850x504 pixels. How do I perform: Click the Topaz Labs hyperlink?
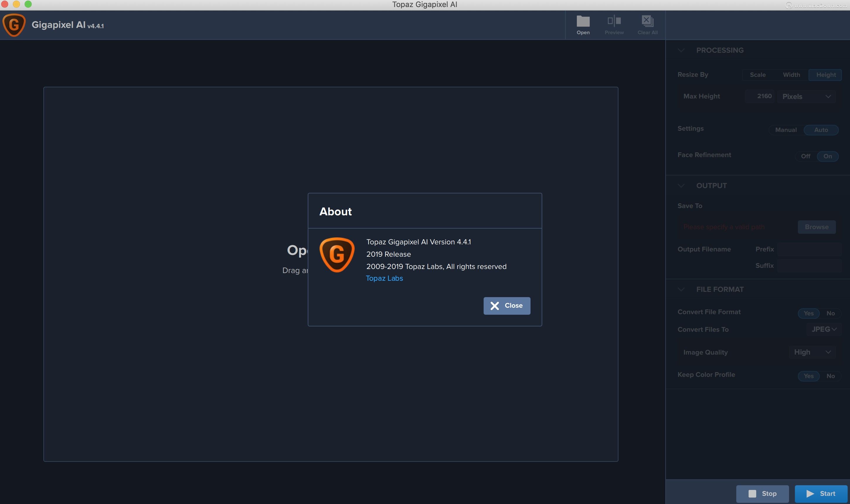point(385,278)
